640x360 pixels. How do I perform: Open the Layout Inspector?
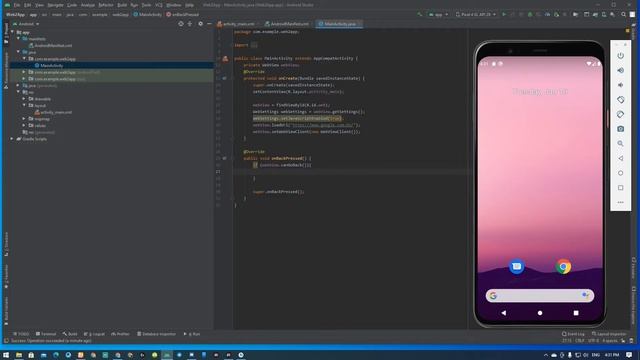point(609,334)
